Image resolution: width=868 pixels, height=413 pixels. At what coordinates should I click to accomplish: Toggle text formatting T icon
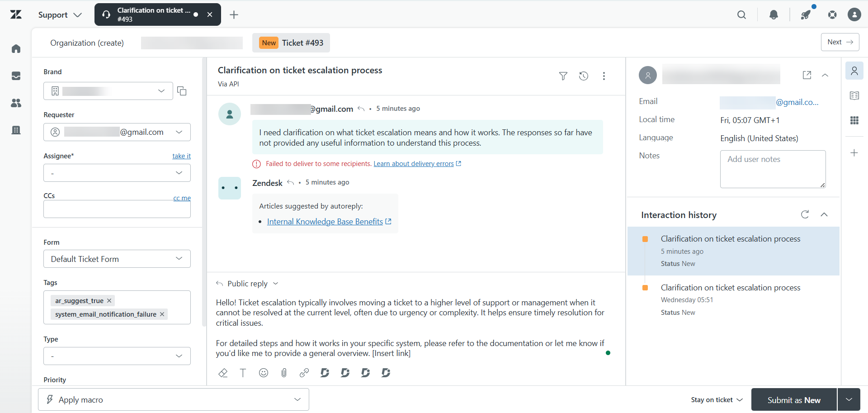243,373
